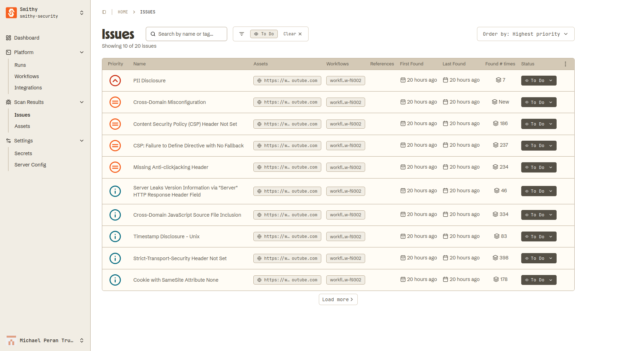
Task: Open Secrets in sidebar
Action: coord(23,153)
